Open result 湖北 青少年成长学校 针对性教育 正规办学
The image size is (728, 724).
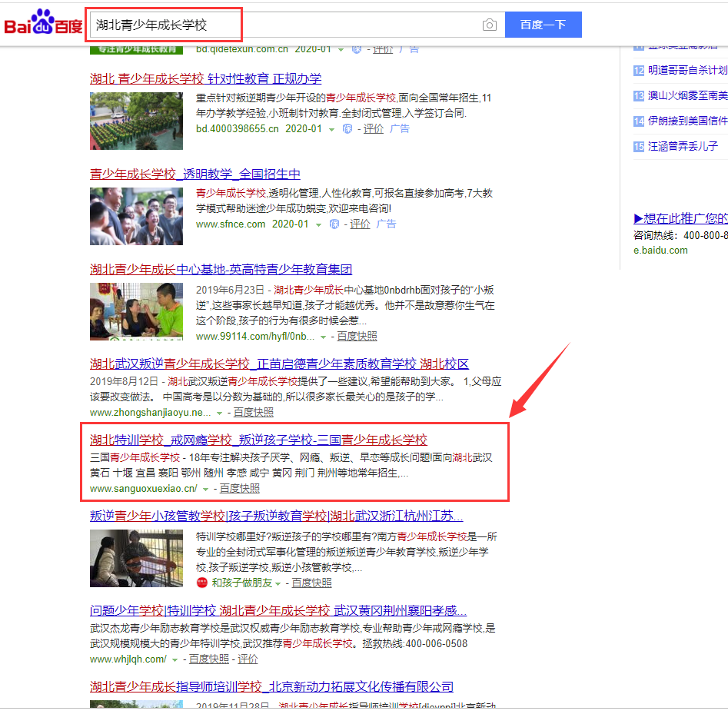[x=206, y=78]
